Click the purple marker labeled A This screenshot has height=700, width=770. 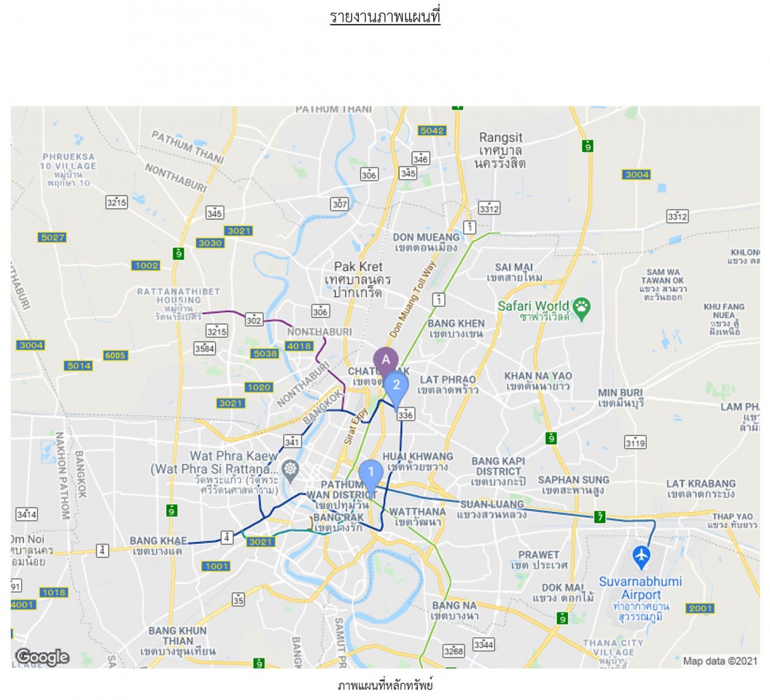(x=386, y=362)
